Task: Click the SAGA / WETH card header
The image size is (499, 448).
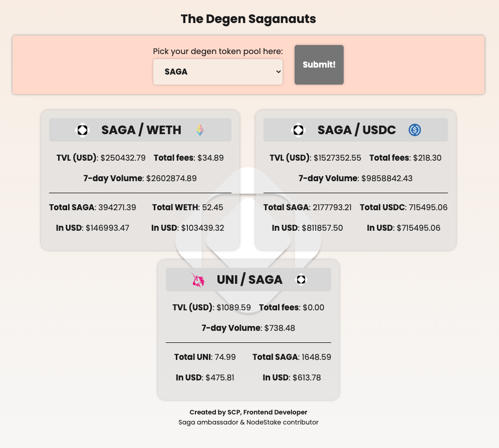Action: pos(140,130)
